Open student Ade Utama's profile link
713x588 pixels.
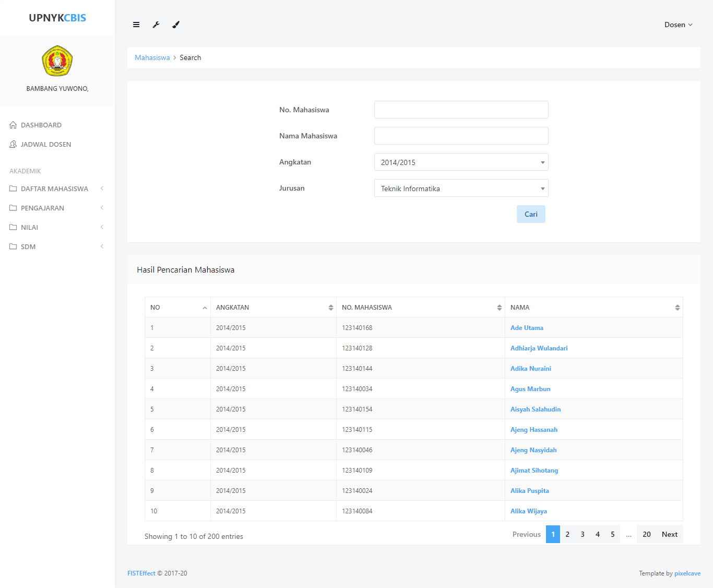point(527,328)
